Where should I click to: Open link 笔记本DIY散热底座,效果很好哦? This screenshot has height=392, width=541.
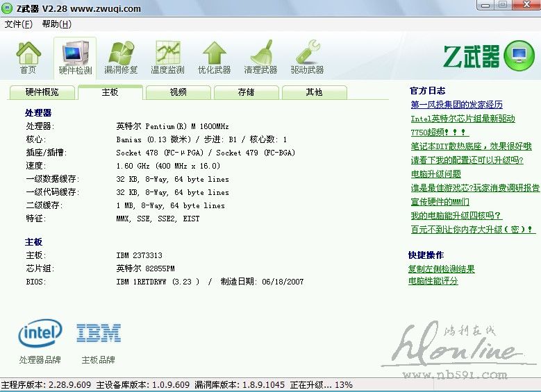pos(471,146)
